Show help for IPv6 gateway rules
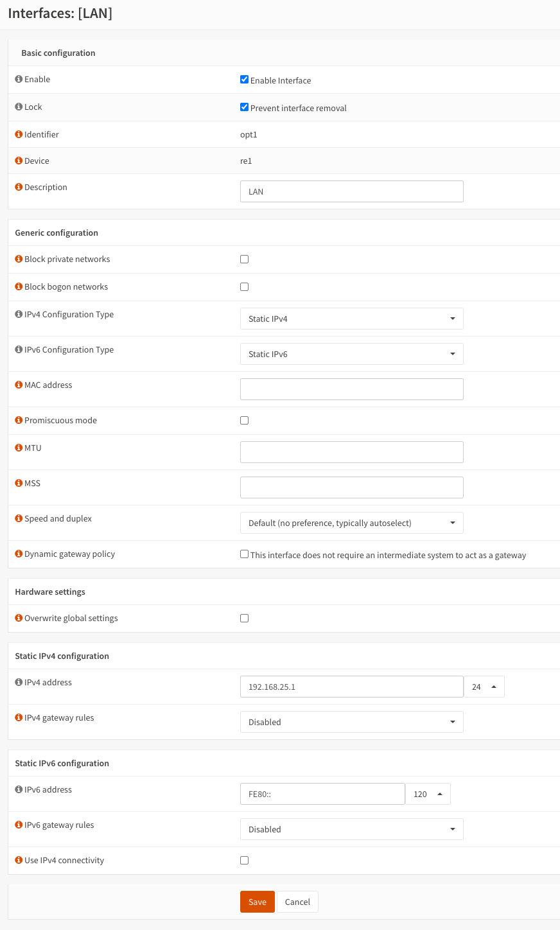Image resolution: width=560 pixels, height=930 pixels. 19,825
